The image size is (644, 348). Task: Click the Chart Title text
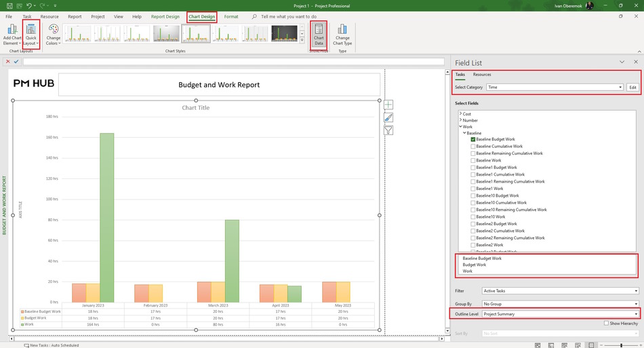click(x=195, y=108)
